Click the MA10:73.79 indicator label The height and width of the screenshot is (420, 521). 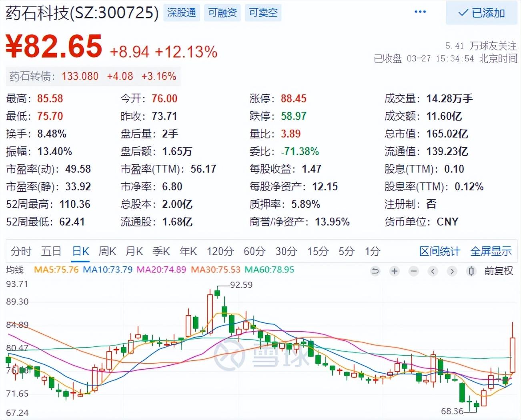coord(108,270)
